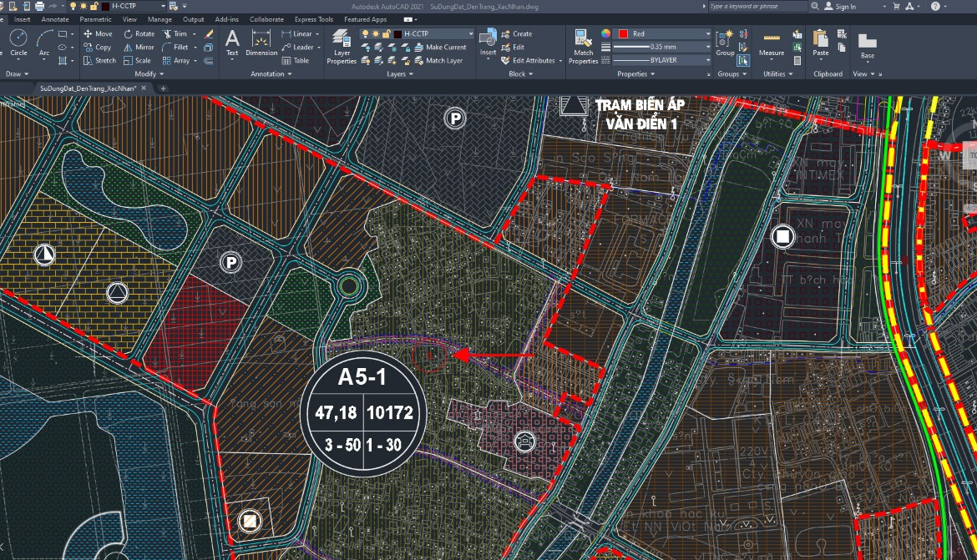
Task: Select the Arc drawing tool
Action: point(44,41)
